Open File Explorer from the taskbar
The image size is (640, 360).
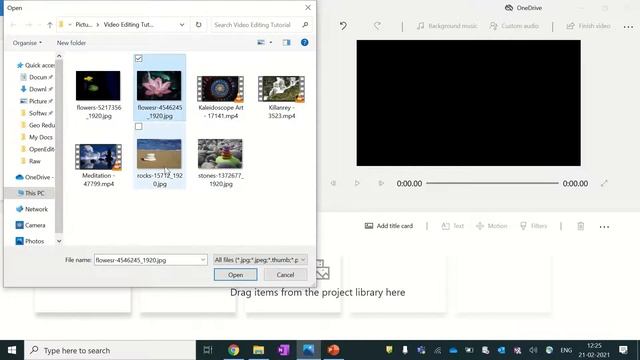(x=258, y=350)
